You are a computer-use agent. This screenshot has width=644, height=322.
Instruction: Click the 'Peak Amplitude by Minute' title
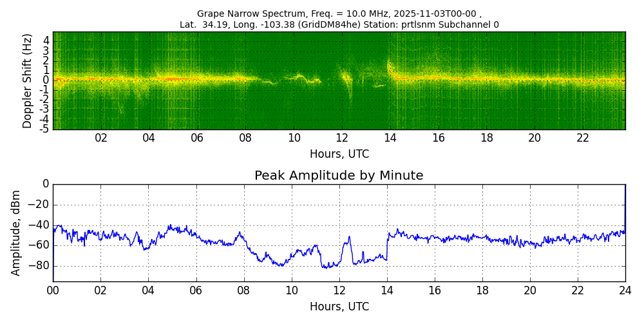coord(339,176)
